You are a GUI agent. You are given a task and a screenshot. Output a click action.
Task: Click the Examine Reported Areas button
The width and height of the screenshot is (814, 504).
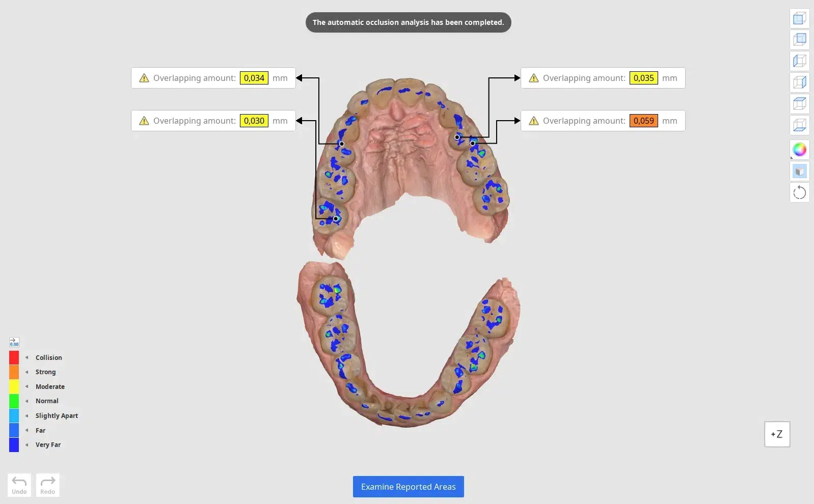click(x=408, y=487)
